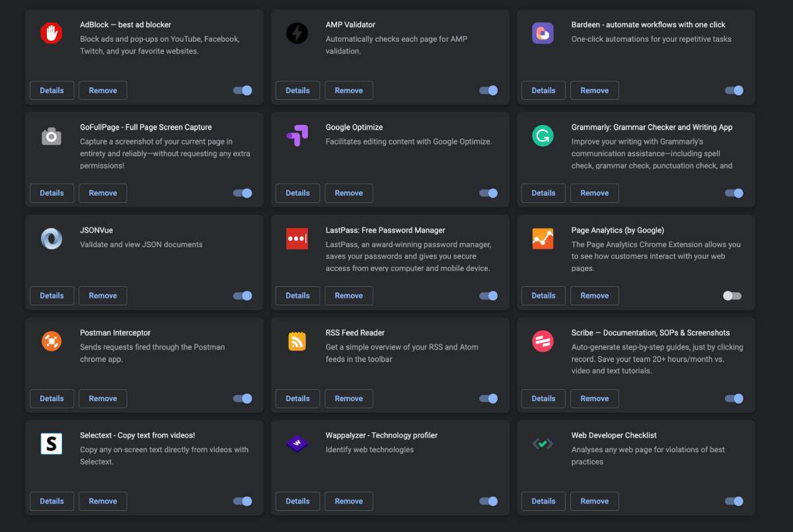793x532 pixels.
Task: Click the Grammarly green G icon
Action: coord(543,136)
